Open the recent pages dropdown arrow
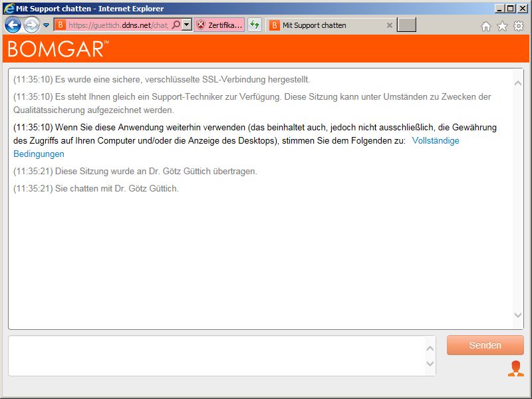Viewport: 532px width, 399px height. [x=47, y=25]
